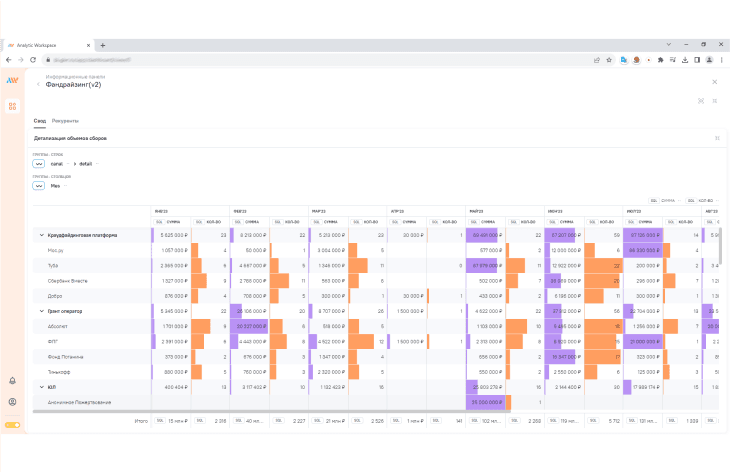This screenshot has height=473, width=731.
Task: Collapse the Грант оператор row group
Action: (x=41, y=311)
